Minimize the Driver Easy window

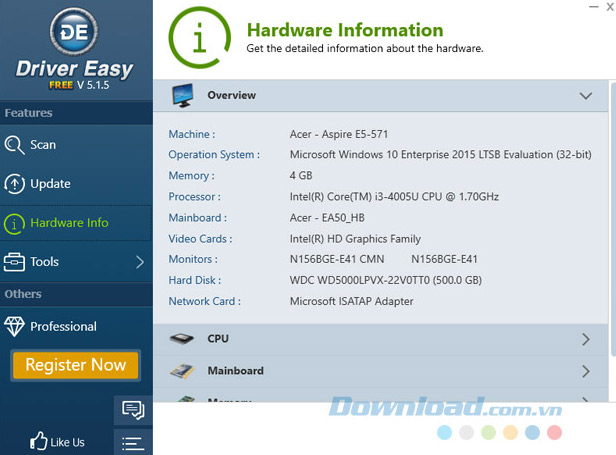[593, 7]
